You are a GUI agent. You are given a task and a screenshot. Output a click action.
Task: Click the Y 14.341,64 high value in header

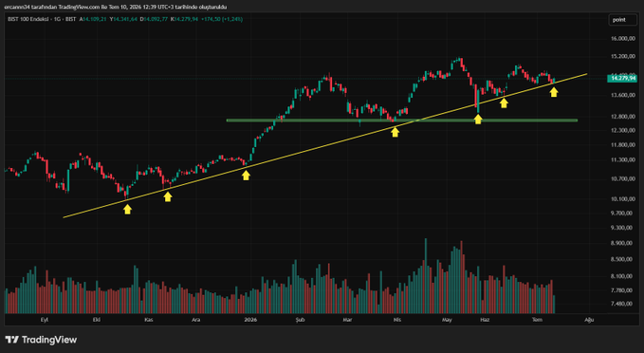(123, 19)
